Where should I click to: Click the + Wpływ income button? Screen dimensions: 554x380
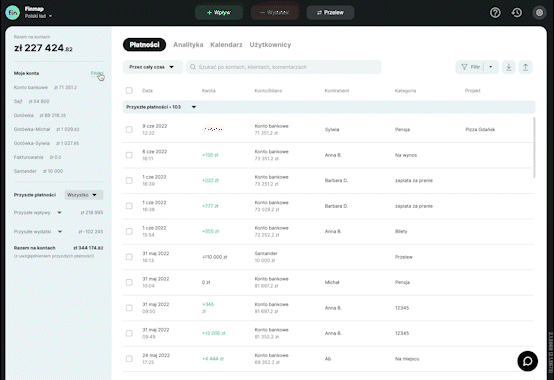(x=219, y=13)
